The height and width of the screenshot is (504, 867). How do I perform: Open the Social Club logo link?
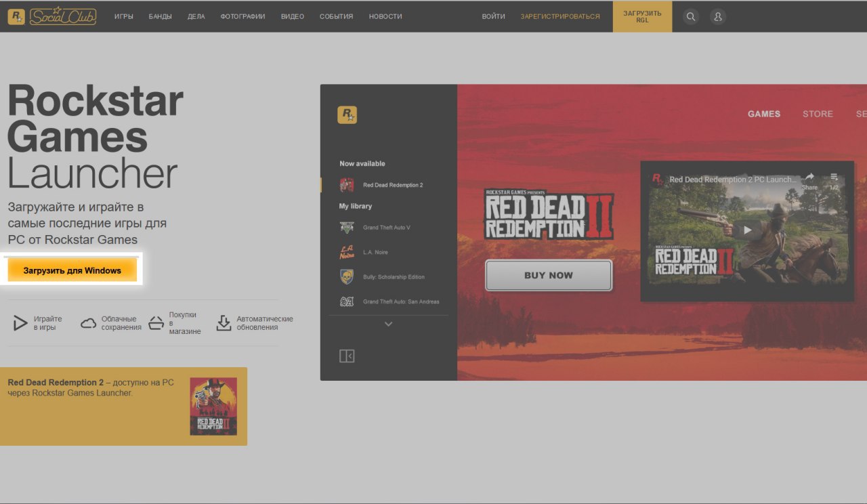[63, 16]
